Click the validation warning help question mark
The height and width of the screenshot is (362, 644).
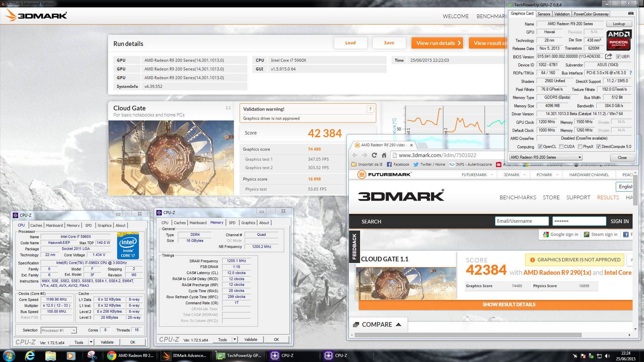[370, 109]
